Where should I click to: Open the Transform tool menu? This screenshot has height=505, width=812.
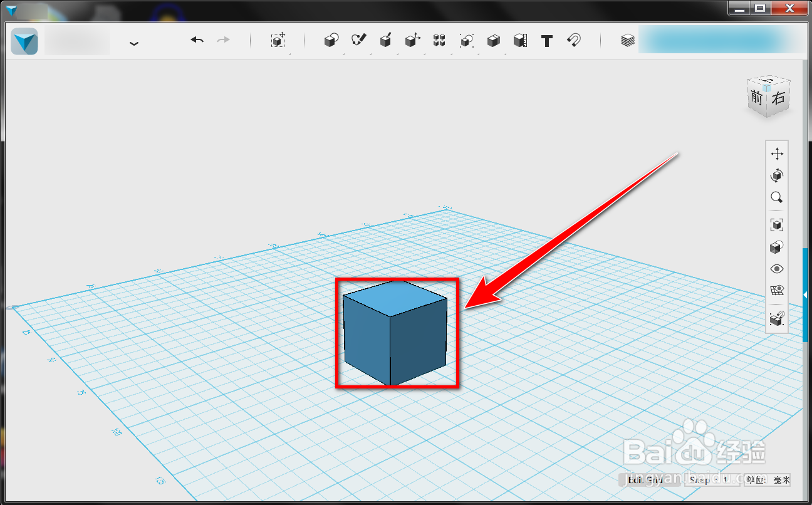pos(278,40)
